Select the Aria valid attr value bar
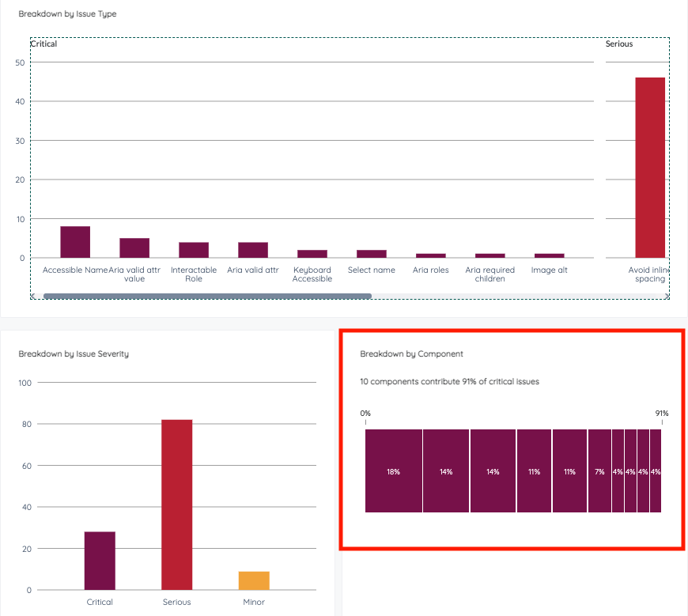This screenshot has width=688, height=616. click(x=134, y=248)
